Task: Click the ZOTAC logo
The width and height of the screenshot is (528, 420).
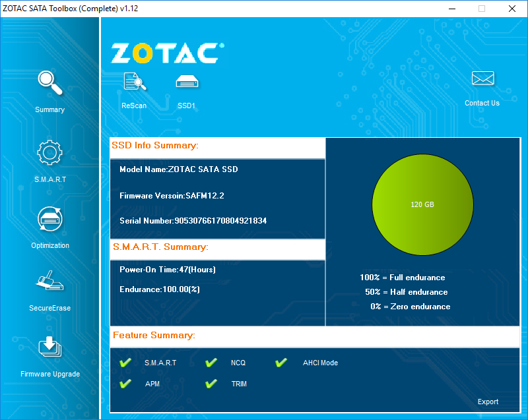Action: pos(168,53)
